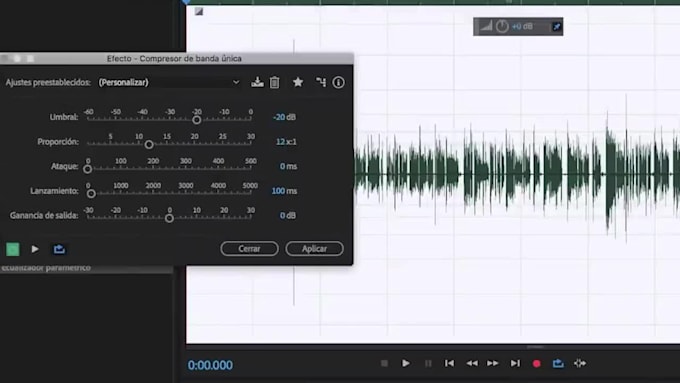Click the HUD amplitude ramp icon
Viewport: 680px width, 383px height.
[486, 26]
